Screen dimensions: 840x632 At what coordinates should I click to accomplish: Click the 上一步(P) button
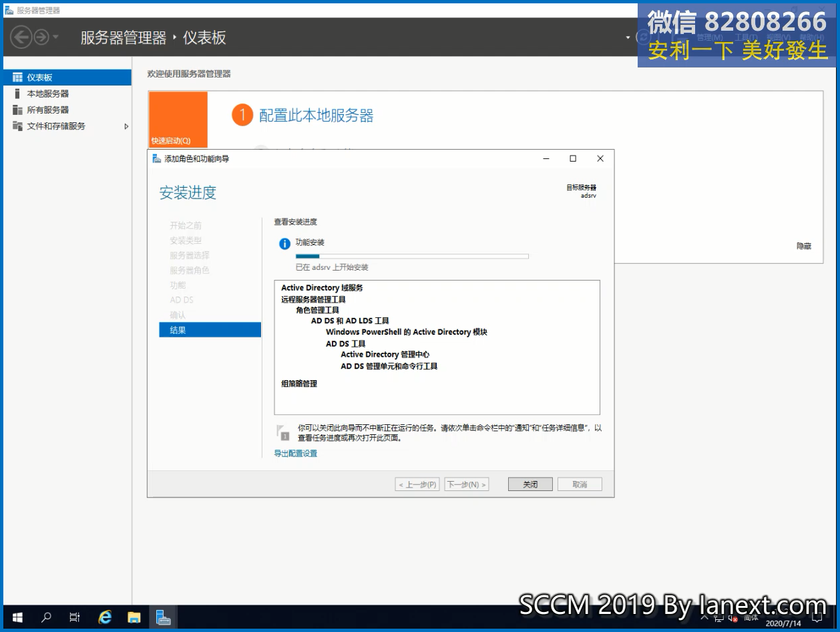[417, 484]
